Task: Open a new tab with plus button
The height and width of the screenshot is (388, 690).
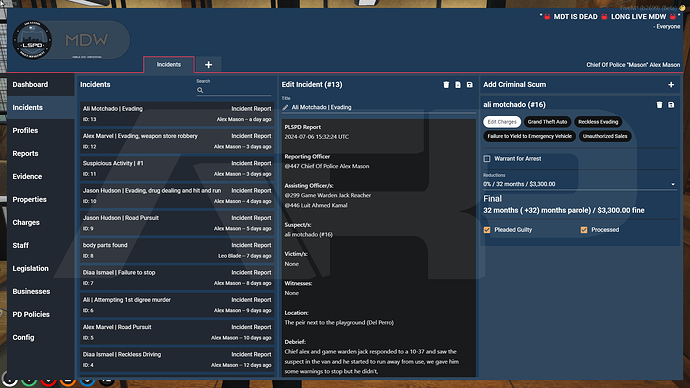Action: tap(209, 65)
